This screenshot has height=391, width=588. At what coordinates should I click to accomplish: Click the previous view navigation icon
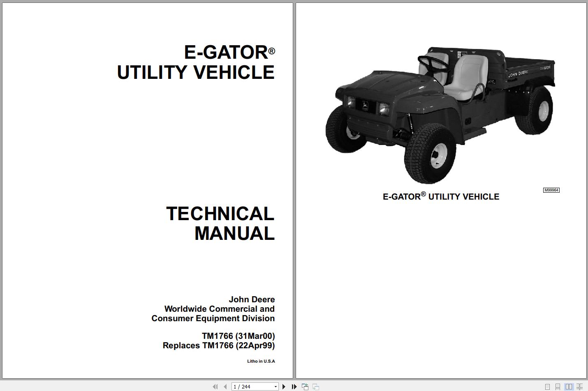point(305,386)
